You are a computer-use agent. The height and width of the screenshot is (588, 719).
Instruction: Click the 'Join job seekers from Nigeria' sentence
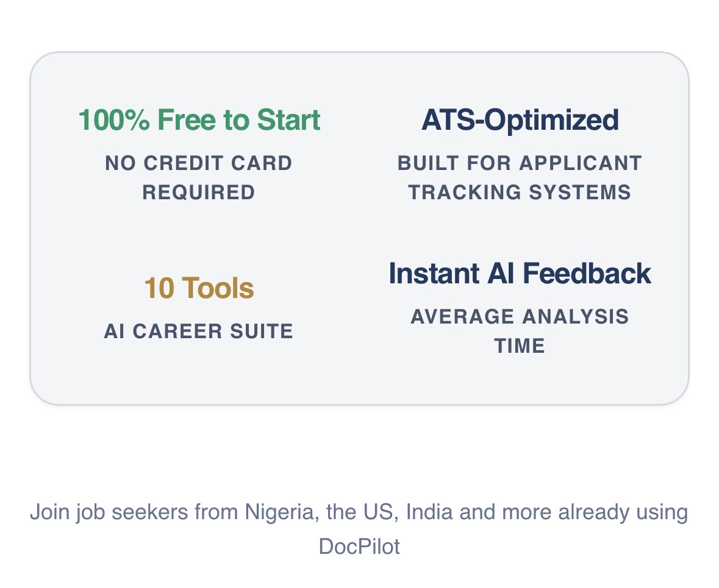(359, 530)
